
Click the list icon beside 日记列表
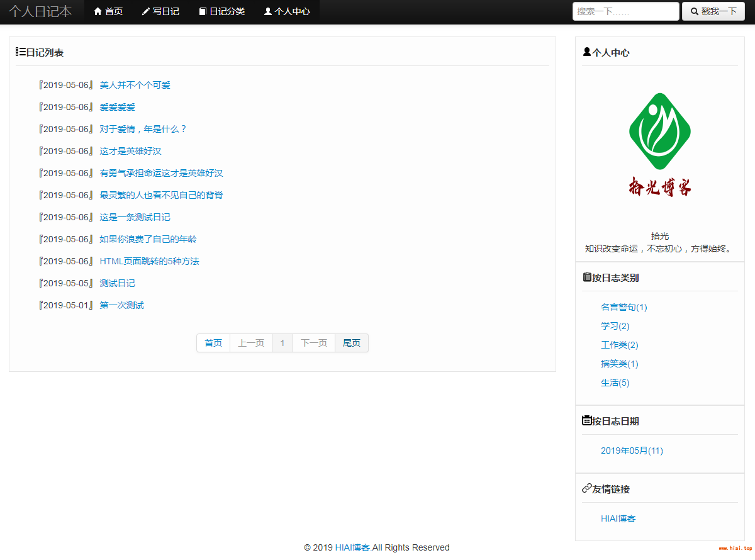(x=21, y=52)
